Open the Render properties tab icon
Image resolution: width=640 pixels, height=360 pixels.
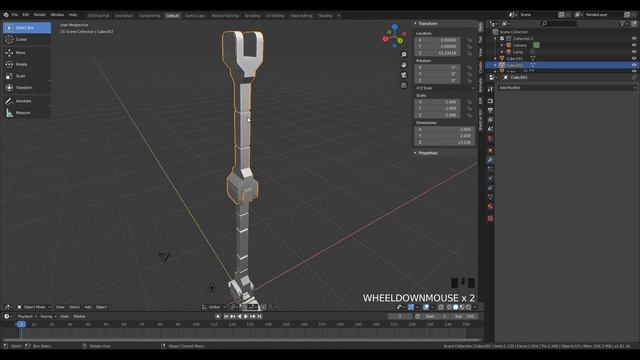point(490,101)
